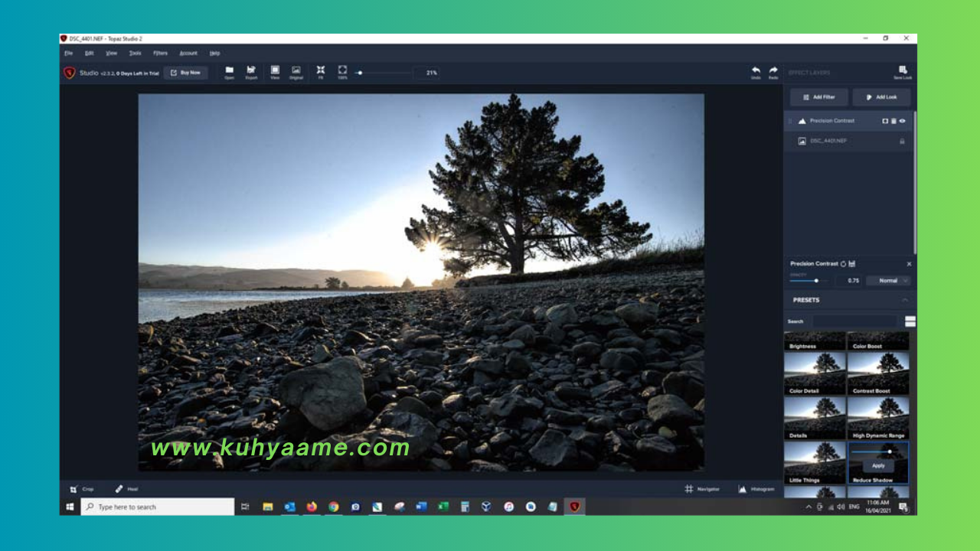Click the Export icon in toolbar
Image resolution: width=980 pixels, height=551 pixels.
coord(251,72)
